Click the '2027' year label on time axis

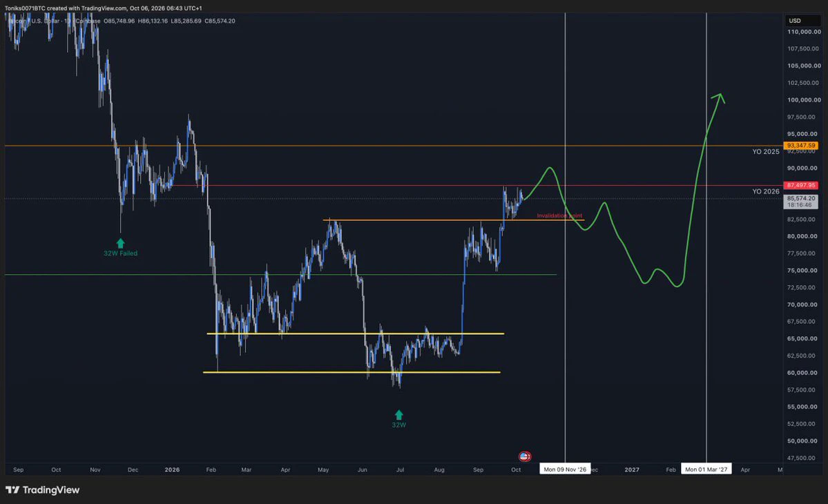[632, 469]
